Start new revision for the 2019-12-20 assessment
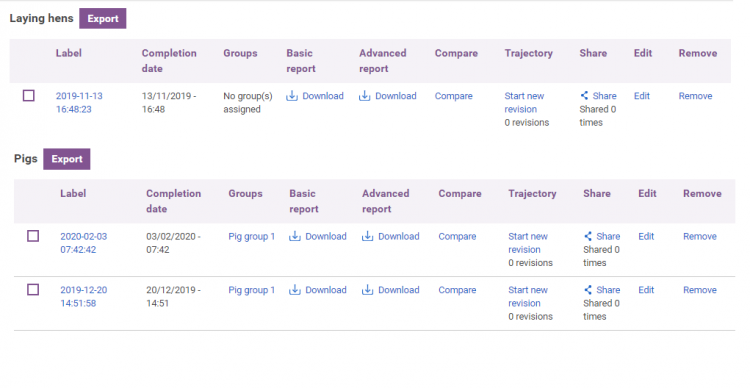 [528, 297]
